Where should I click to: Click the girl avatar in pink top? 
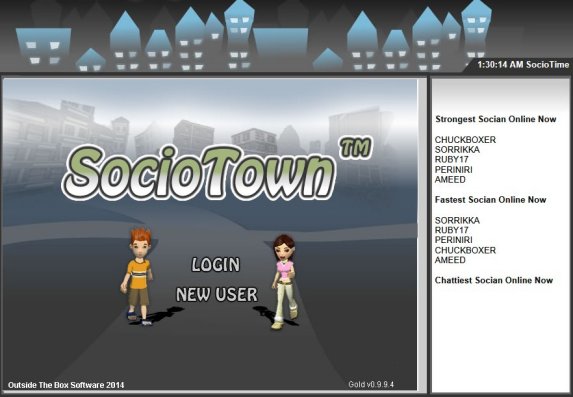(284, 281)
